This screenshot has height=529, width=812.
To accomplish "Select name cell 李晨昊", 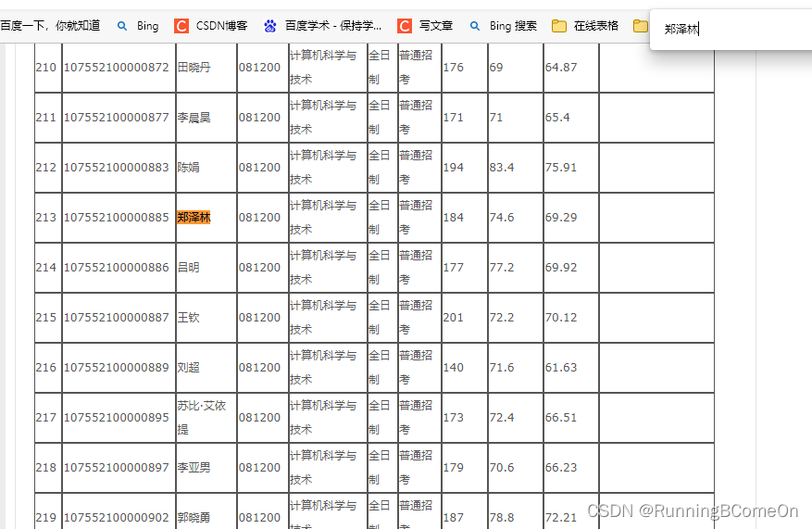I will click(194, 118).
